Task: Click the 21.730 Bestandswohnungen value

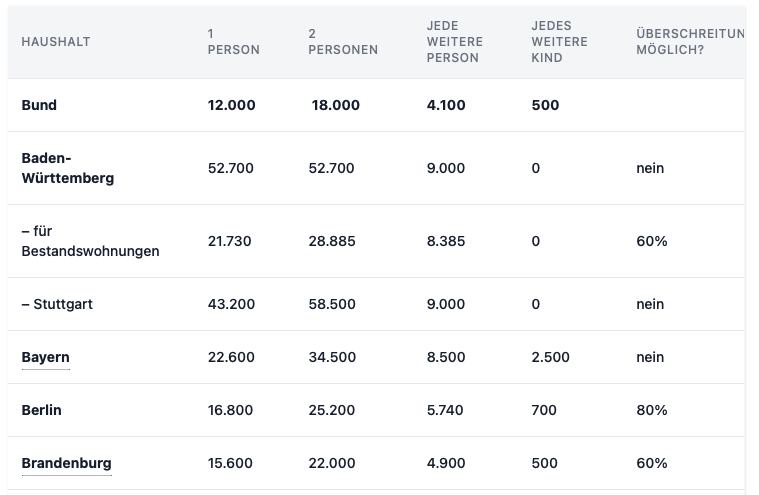Action: (229, 241)
